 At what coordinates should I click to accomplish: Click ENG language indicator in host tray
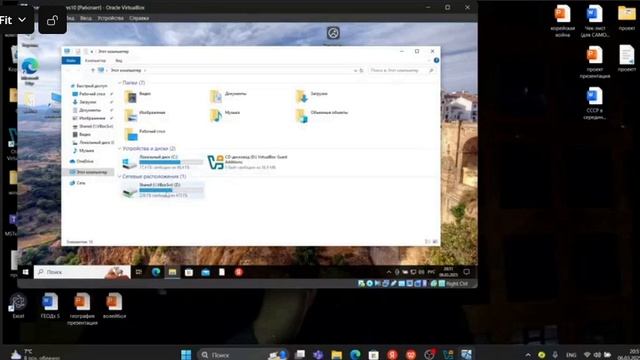point(571,355)
